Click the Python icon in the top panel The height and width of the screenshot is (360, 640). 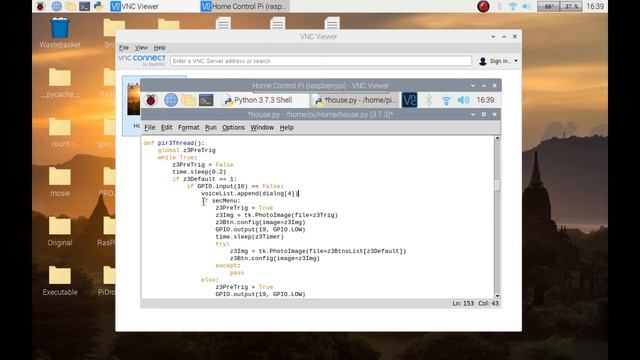98,6
